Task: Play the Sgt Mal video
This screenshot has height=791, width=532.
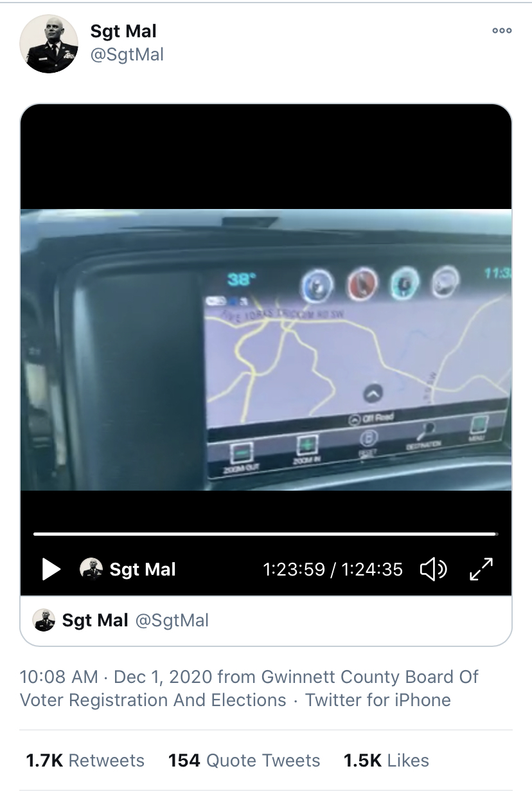Action: coord(51,568)
